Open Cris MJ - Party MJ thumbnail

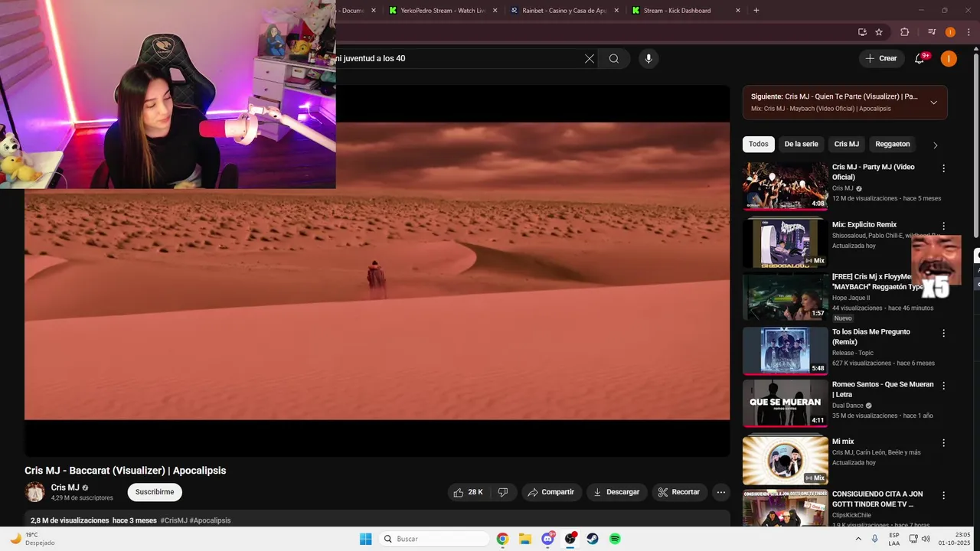point(786,185)
